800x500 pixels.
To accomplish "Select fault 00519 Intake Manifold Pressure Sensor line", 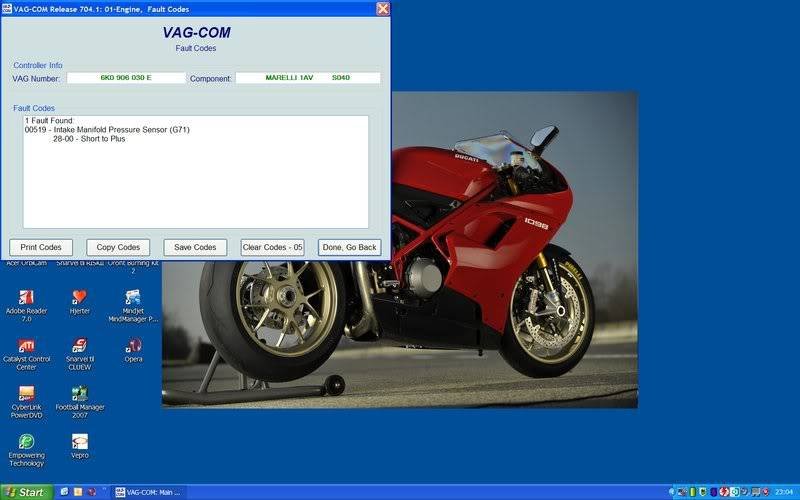I will [x=107, y=130].
